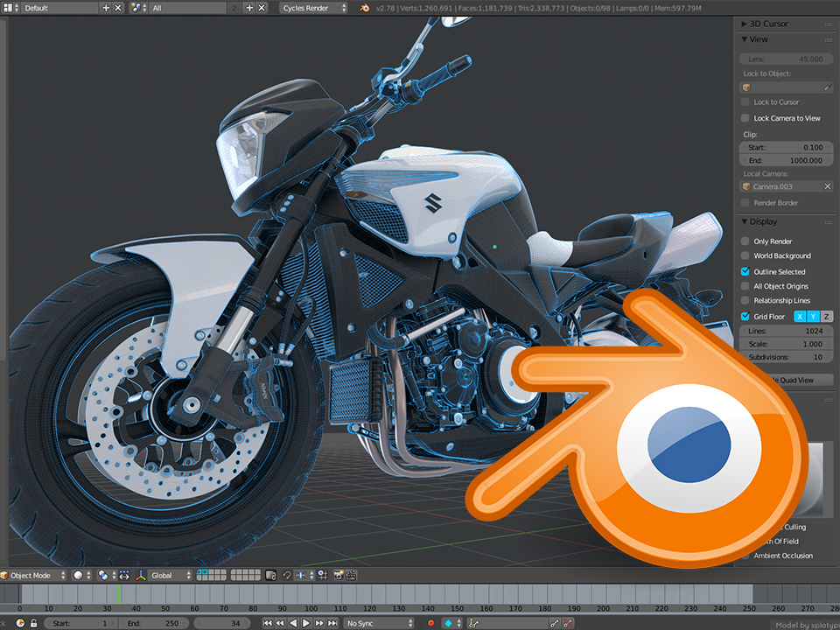The height and width of the screenshot is (630, 840).
Task: Click the second layer button group
Action: pyautogui.click(x=245, y=576)
